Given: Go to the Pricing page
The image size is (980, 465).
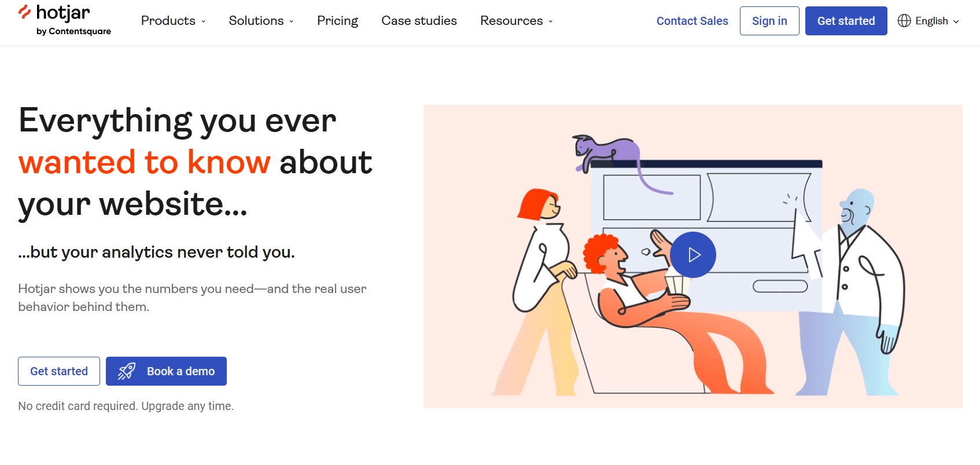Looking at the screenshot, I should tap(338, 21).
